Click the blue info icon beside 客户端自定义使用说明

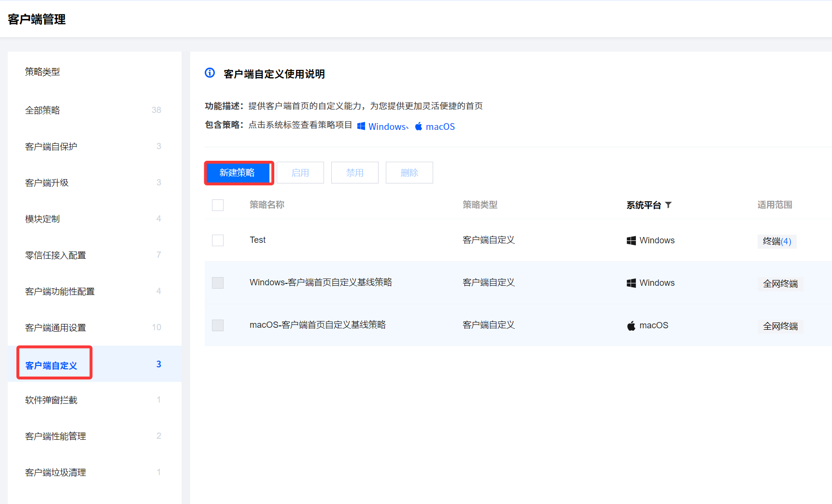pos(210,73)
